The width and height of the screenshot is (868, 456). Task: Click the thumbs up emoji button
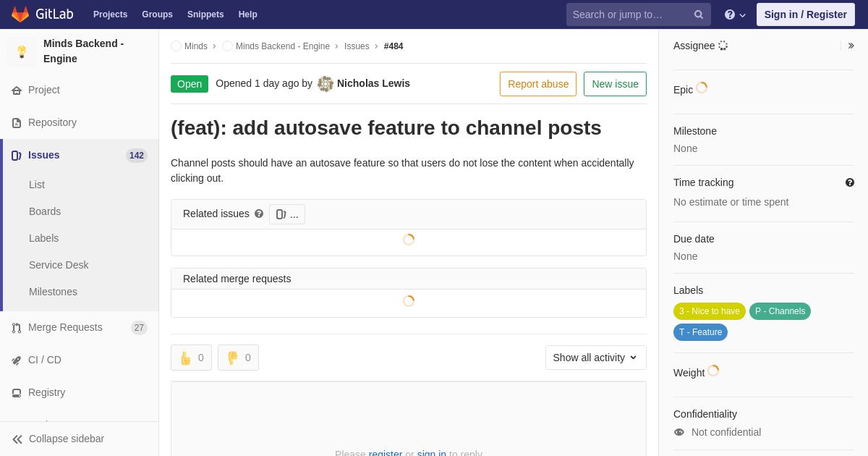(x=191, y=358)
